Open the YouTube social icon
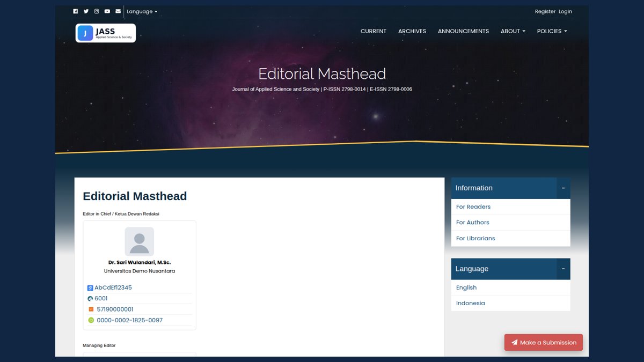 [107, 11]
